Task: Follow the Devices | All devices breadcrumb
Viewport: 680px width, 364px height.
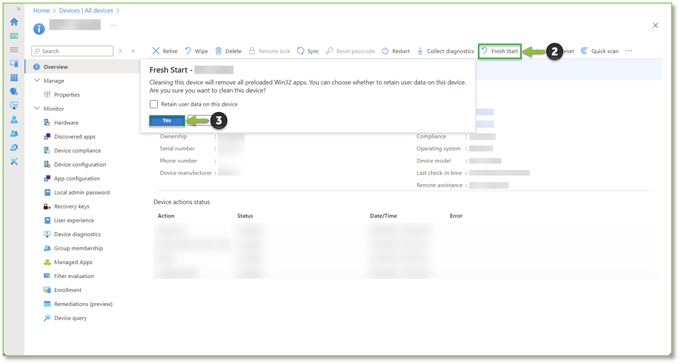Action: point(86,10)
